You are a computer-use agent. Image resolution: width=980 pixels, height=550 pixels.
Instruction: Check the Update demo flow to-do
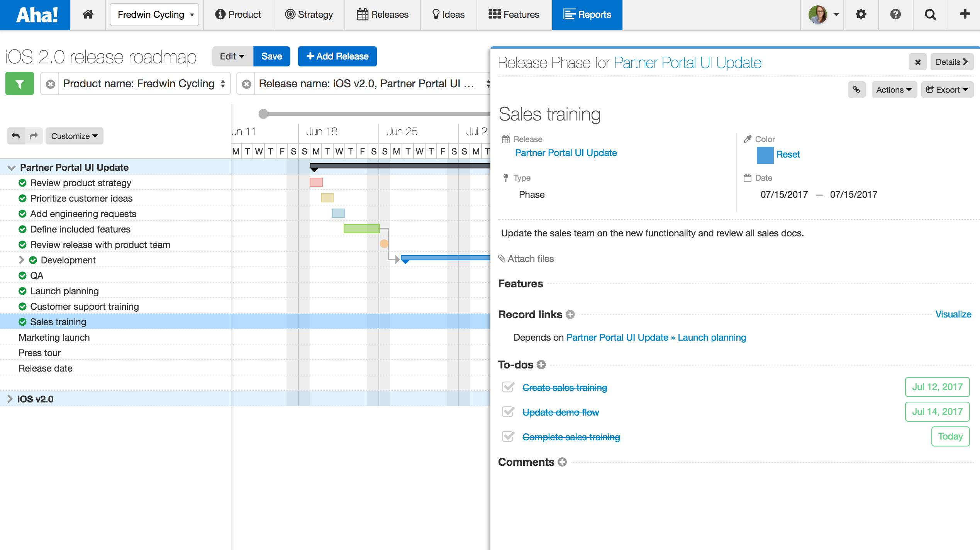(509, 412)
